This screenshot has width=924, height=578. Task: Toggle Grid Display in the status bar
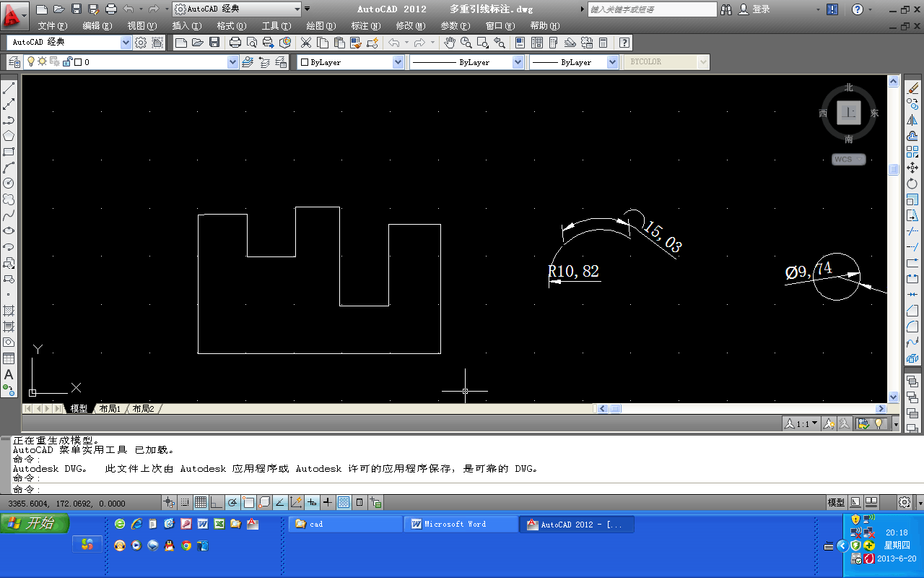coord(201,503)
